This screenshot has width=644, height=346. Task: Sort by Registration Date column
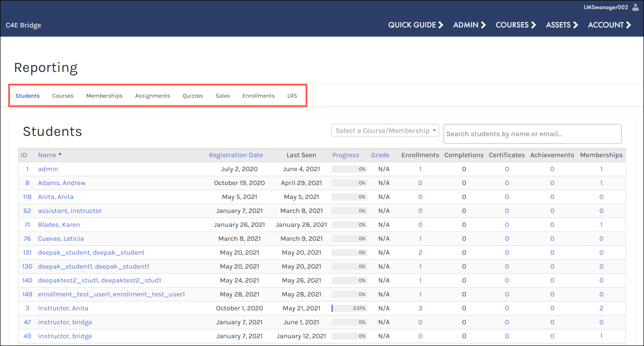tap(236, 155)
